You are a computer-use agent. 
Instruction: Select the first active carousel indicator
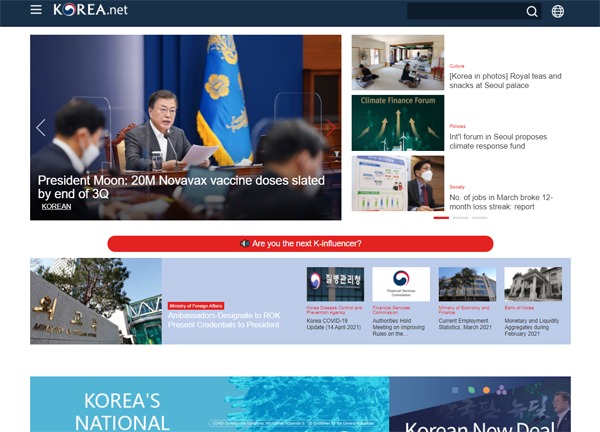pyautogui.click(x=441, y=217)
